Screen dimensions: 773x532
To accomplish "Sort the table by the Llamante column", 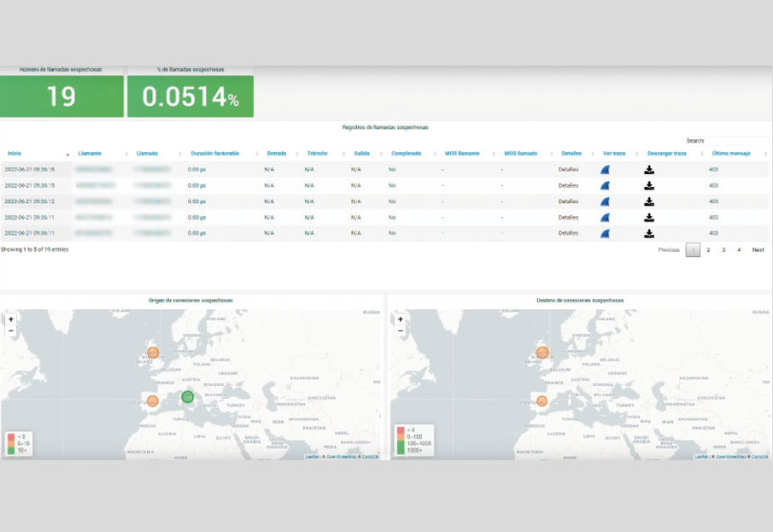I will pos(89,154).
